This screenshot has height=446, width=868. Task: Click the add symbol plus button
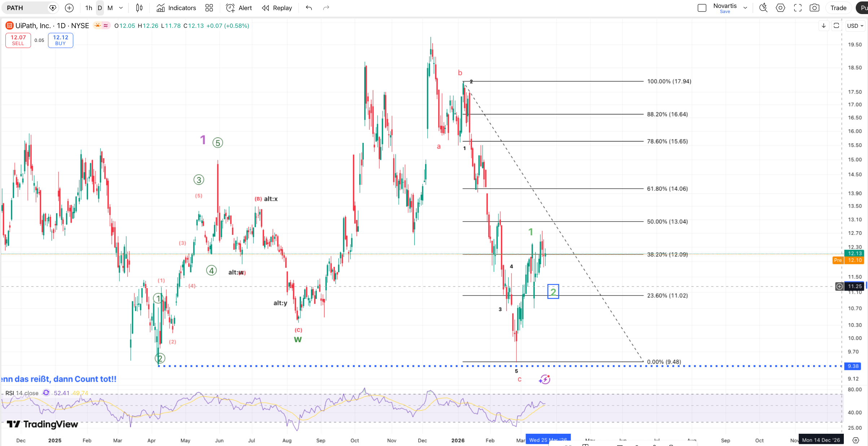[69, 8]
